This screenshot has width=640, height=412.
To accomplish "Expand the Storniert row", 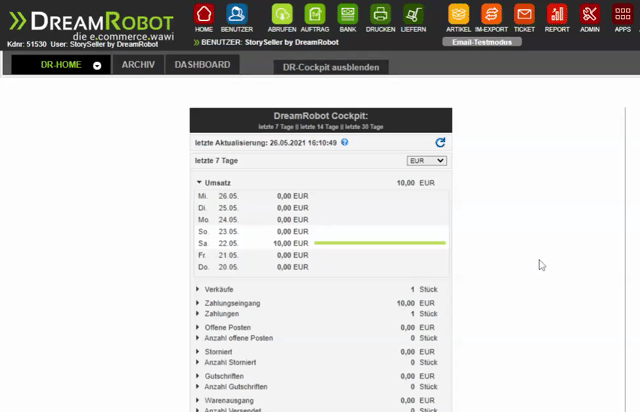I will (x=198, y=352).
